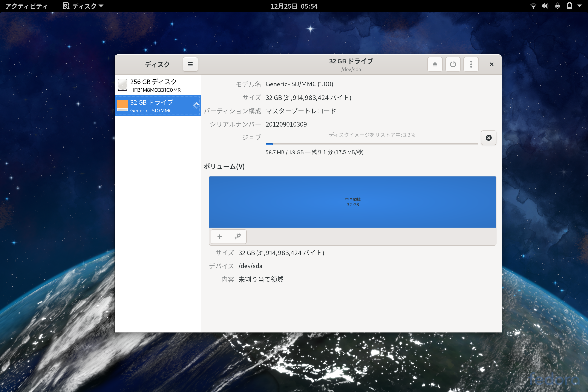Click the busy spinner on 32 GB drive
Image resolution: width=588 pixels, height=392 pixels.
click(x=196, y=106)
